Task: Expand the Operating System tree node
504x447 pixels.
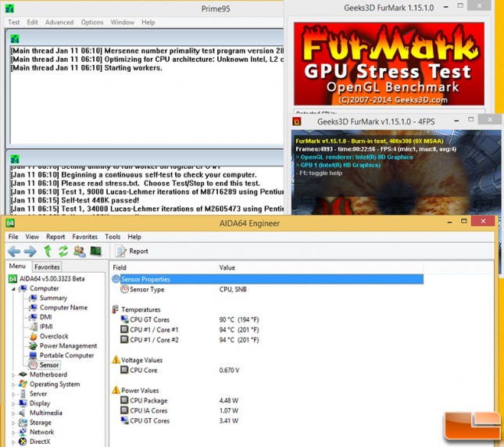Action: (13, 384)
